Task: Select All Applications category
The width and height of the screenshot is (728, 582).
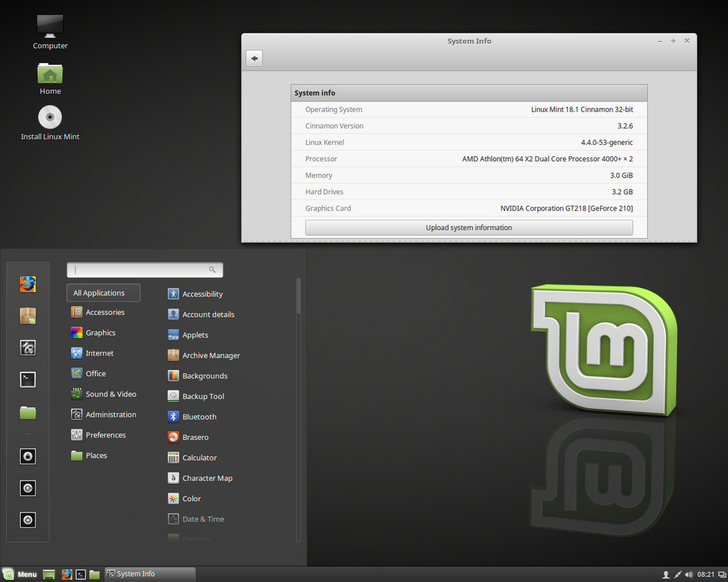Action: tap(104, 293)
